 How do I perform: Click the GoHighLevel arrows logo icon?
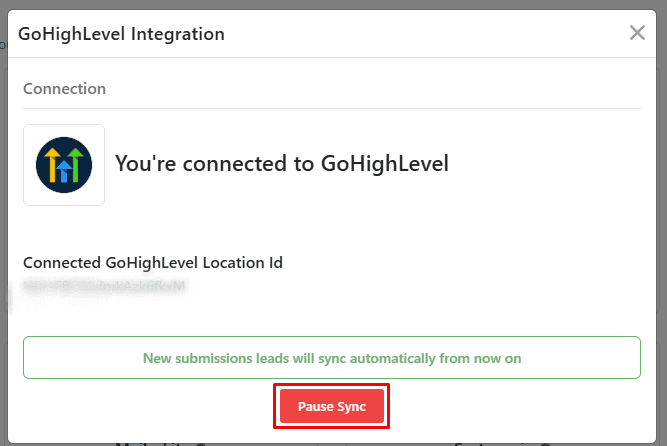(x=64, y=165)
